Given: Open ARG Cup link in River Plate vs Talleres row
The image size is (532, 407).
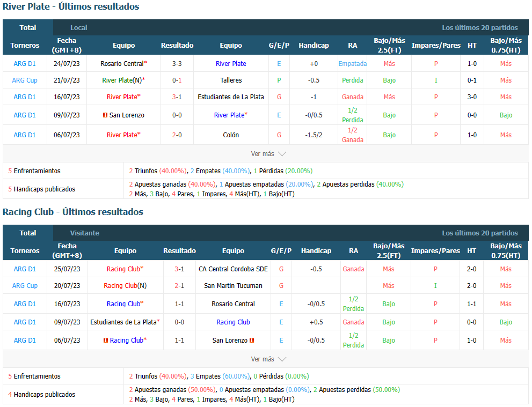Looking at the screenshot, I should [x=25, y=80].
